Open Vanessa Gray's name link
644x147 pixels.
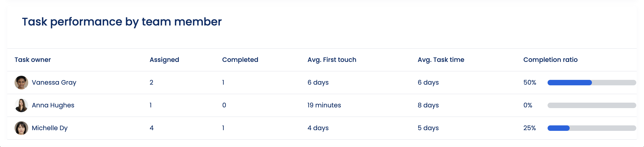point(54,83)
